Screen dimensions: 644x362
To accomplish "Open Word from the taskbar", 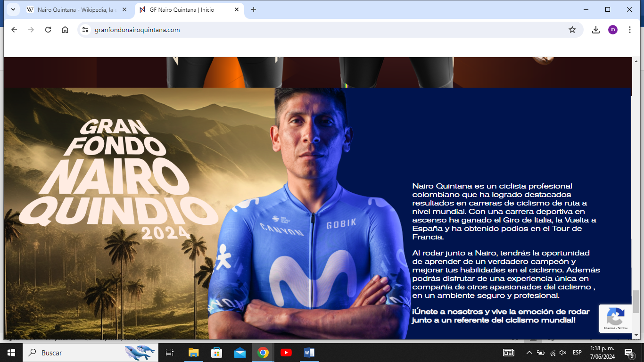I will coord(309,353).
